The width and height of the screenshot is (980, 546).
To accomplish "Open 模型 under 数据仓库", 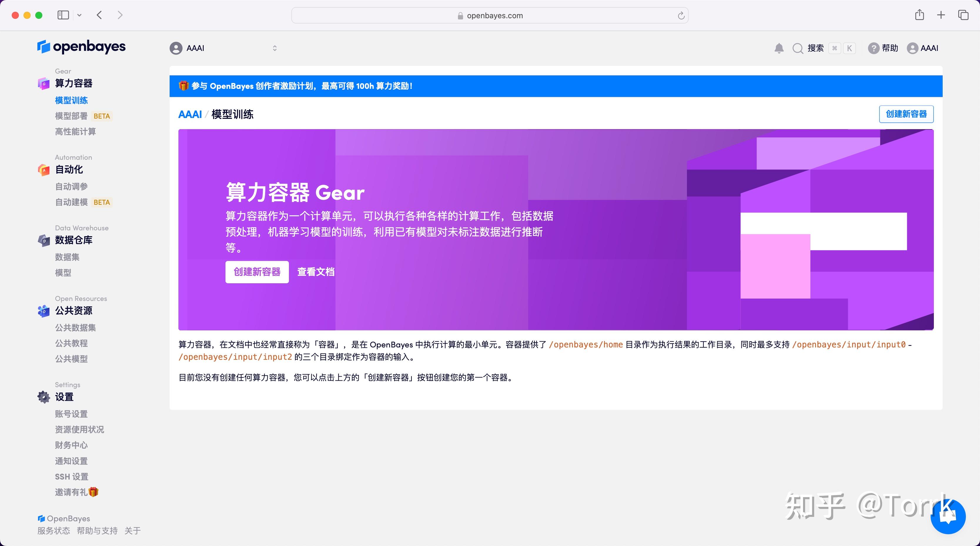I will pyautogui.click(x=63, y=273).
